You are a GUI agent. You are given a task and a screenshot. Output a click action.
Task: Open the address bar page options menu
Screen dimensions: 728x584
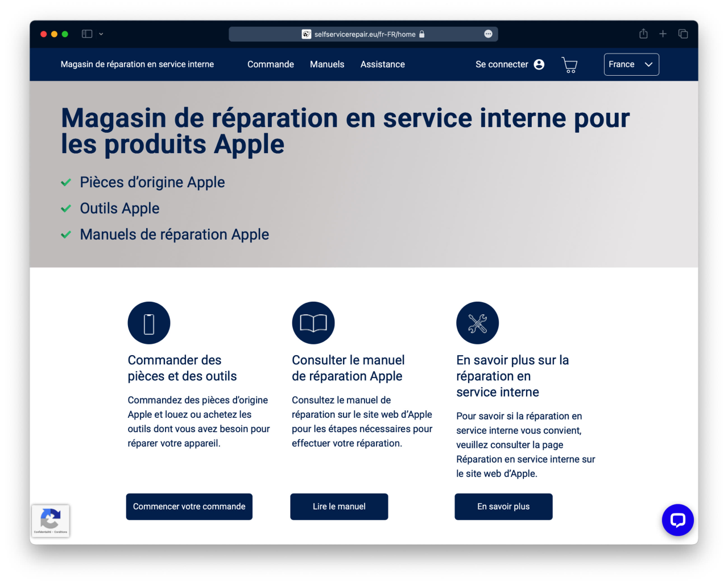pos(488,34)
